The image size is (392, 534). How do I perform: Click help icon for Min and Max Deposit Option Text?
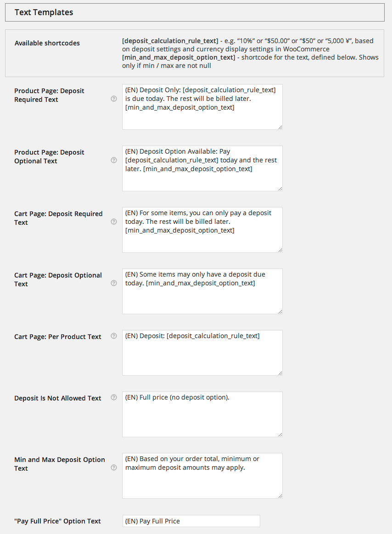click(x=114, y=467)
